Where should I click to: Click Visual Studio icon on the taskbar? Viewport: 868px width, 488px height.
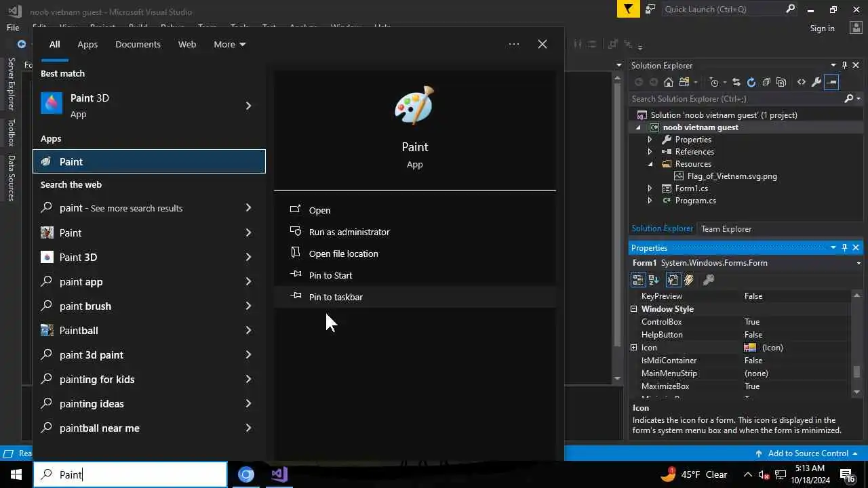tap(279, 474)
